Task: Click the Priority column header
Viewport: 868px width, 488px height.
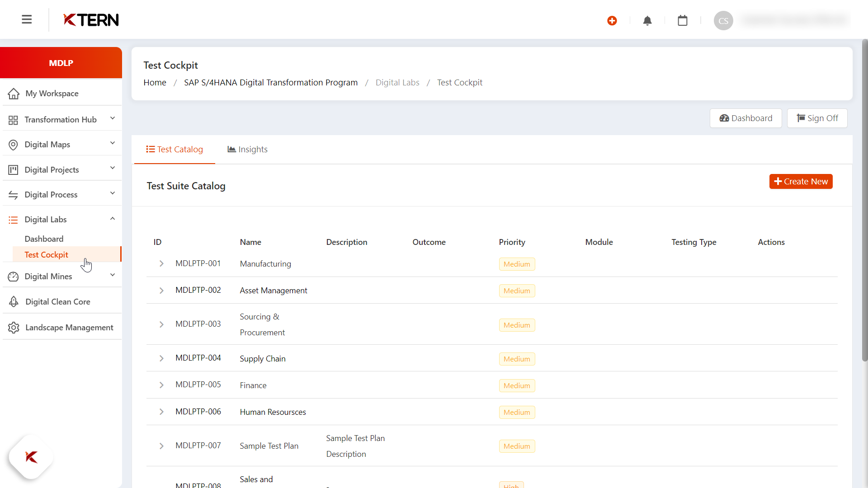Action: [512, 242]
